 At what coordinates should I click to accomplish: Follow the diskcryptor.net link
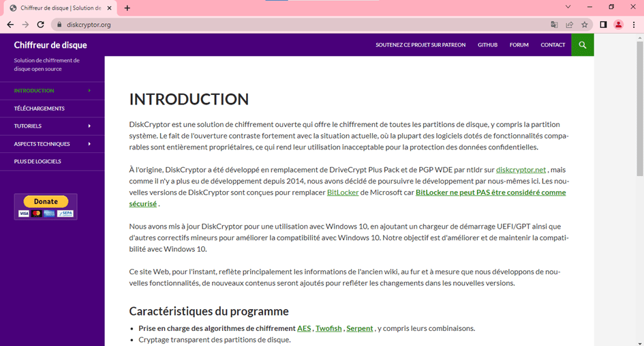click(x=521, y=169)
